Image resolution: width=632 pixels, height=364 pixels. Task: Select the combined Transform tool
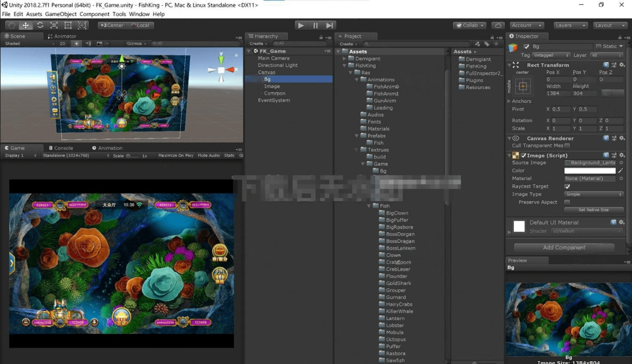82,25
